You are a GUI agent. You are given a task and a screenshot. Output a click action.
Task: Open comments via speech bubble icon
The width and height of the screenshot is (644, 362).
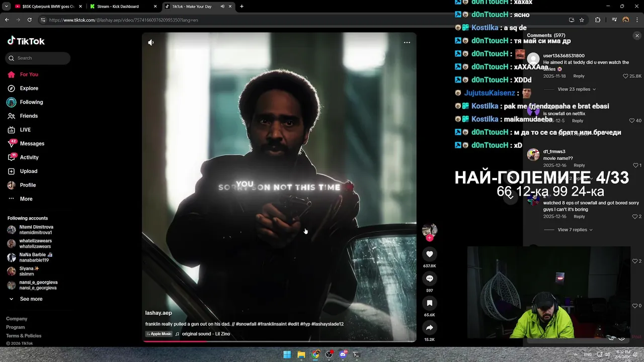430,279
